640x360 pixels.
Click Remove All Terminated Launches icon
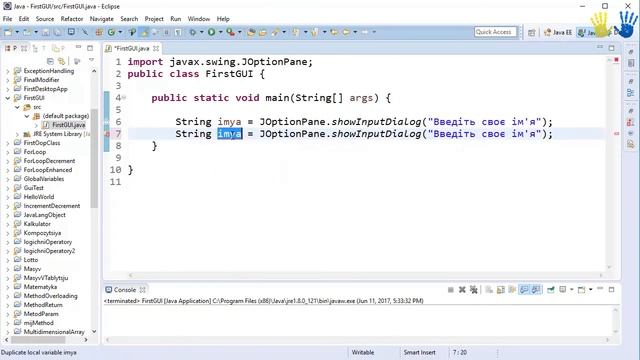point(473,290)
